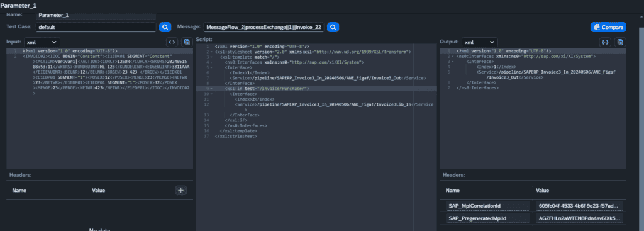Open the Message search magnifier button
Screen dimensions: 644x231
pyautogui.click(x=333, y=27)
